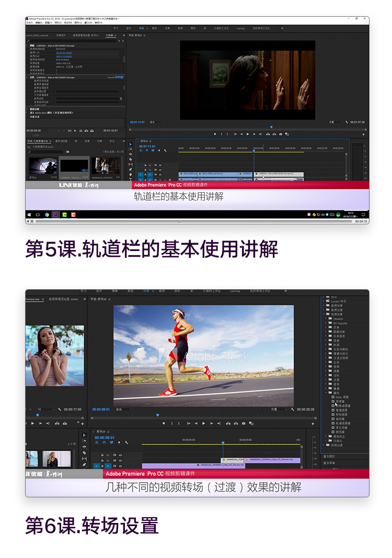This screenshot has height=558, width=392.
Task: Hide track V1 with eye icon, lesson 6
Action: click(x=120, y=465)
